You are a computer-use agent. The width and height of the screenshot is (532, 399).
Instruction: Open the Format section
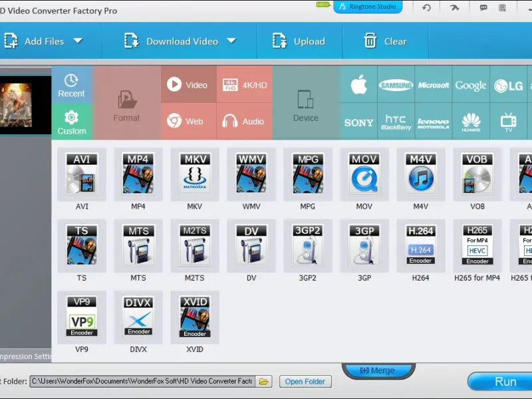[x=126, y=103]
